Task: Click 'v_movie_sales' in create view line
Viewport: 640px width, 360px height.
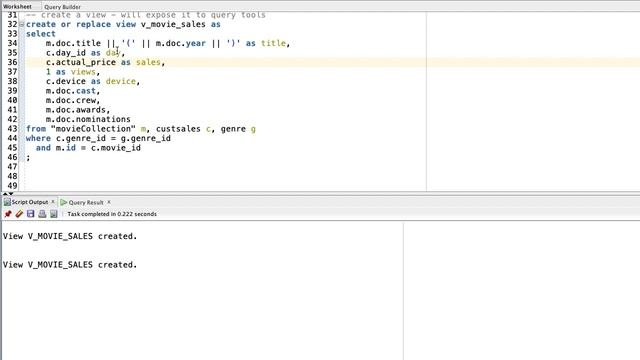Action: coord(173,24)
